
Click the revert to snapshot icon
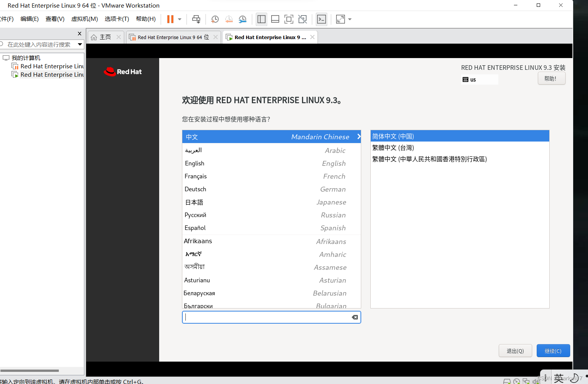[229, 19]
